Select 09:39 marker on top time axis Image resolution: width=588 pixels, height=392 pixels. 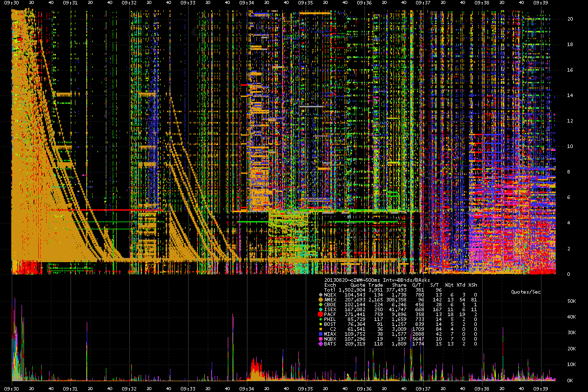pos(540,3)
